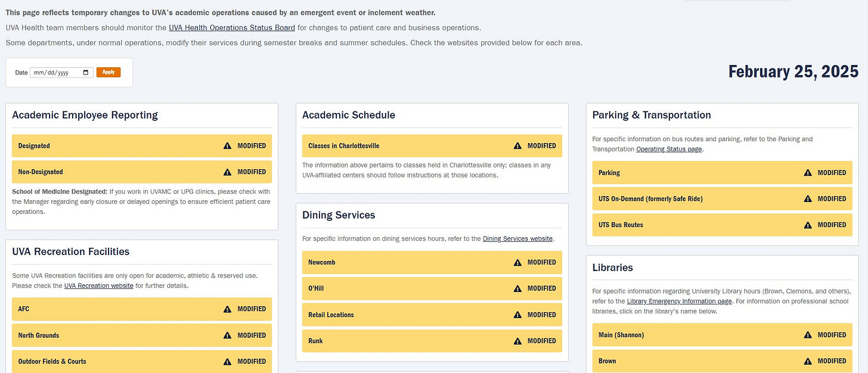This screenshot has height=373, width=868.
Task: Click warning icon in UTS Bus Routes row
Action: tap(808, 225)
